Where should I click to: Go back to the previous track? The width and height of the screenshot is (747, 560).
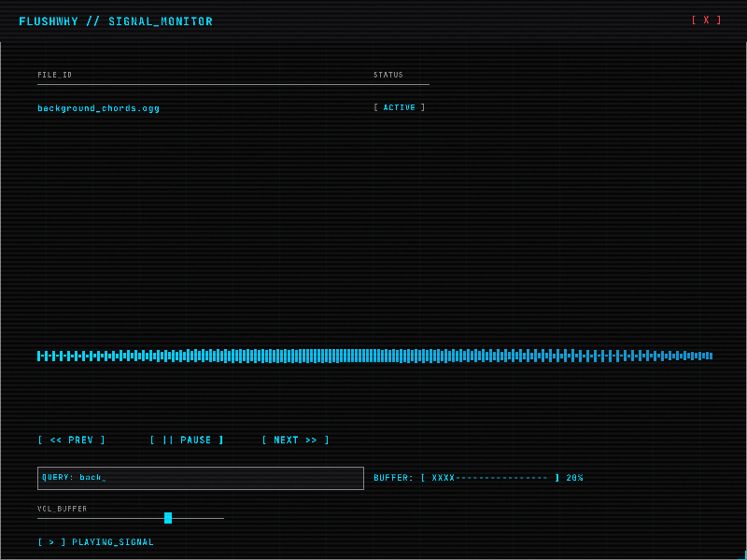pos(72,440)
